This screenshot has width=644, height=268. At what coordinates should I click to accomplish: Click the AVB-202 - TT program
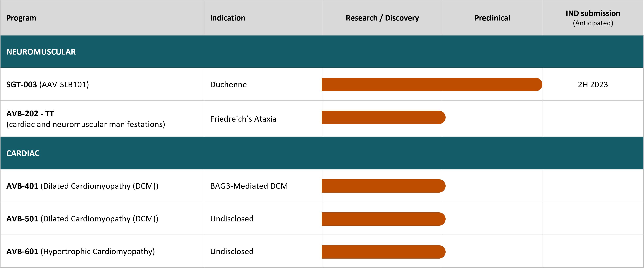tap(30, 114)
